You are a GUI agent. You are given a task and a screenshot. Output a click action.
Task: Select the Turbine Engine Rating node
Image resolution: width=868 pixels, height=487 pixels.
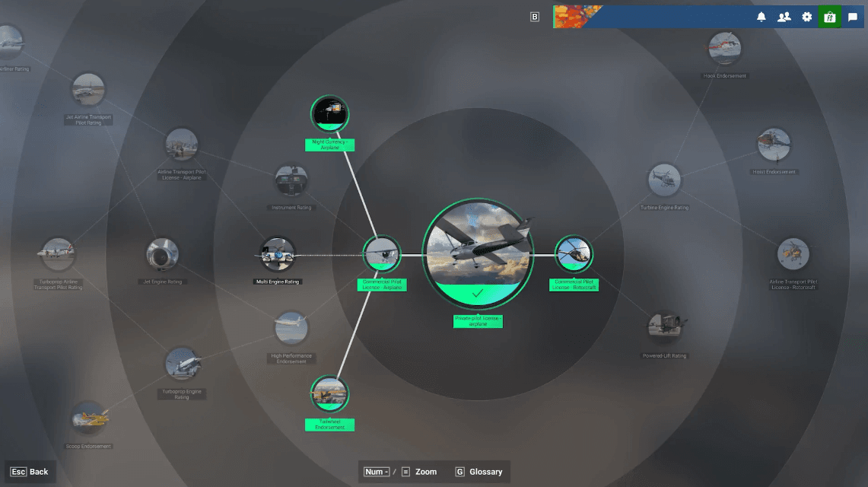pos(663,180)
